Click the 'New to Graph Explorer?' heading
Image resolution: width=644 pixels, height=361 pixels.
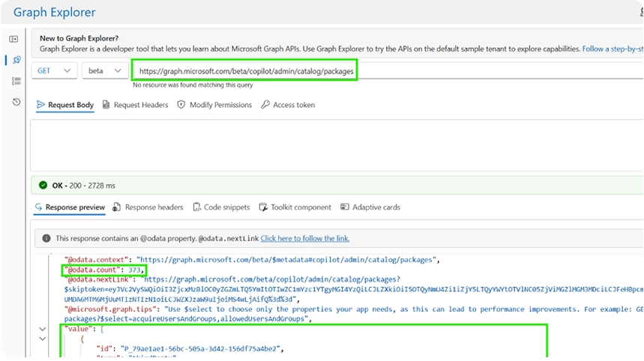79,38
